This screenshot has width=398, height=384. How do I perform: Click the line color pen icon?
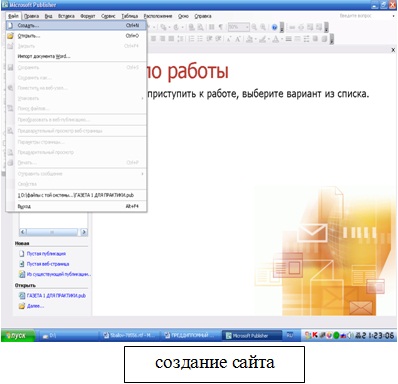point(262,39)
